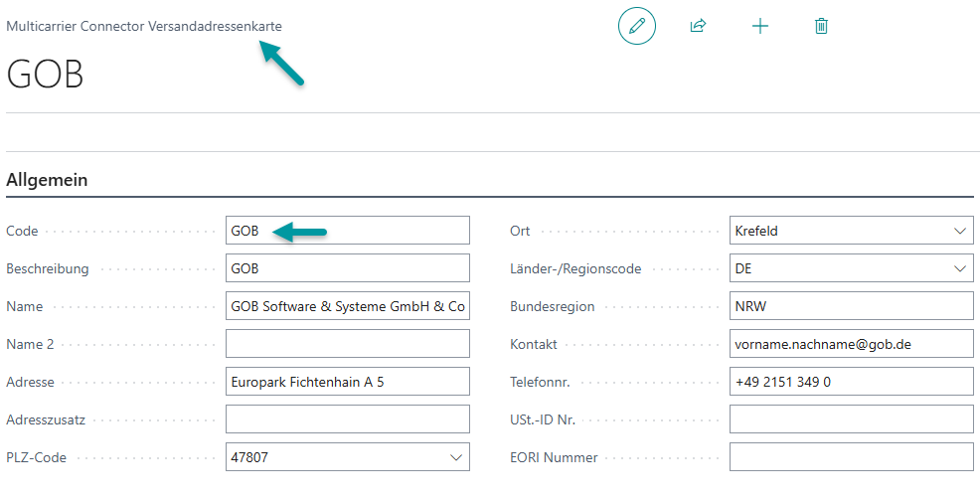
Task: Click the PLZ-Code value 47807
Action: (x=249, y=457)
